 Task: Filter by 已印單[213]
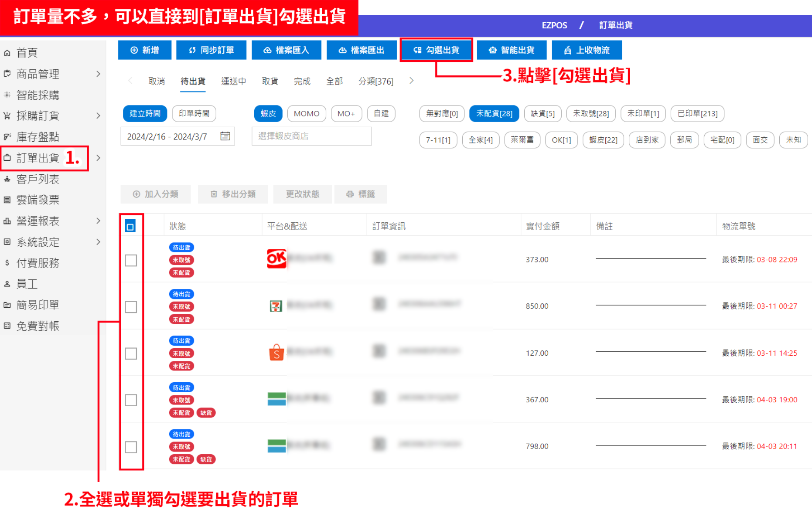697,113
